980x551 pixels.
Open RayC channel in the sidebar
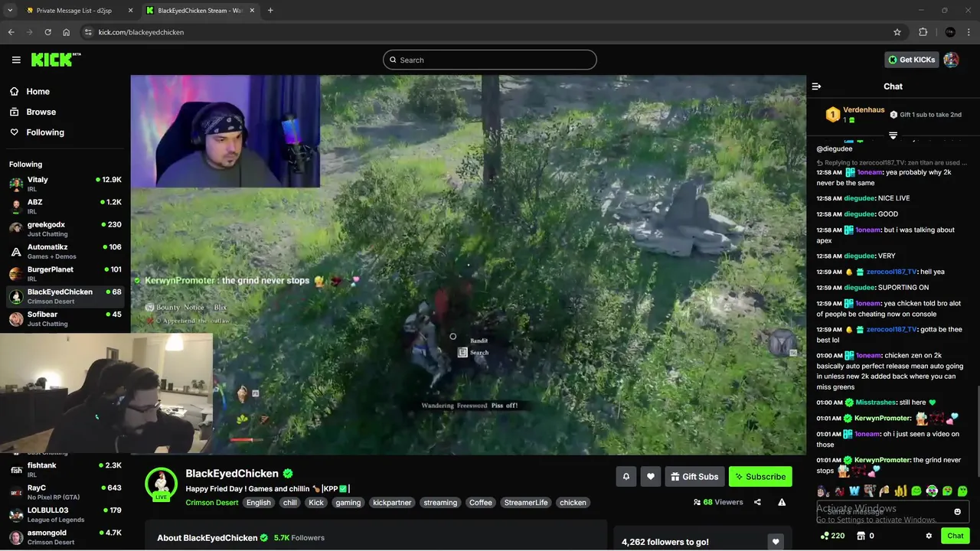65,491
